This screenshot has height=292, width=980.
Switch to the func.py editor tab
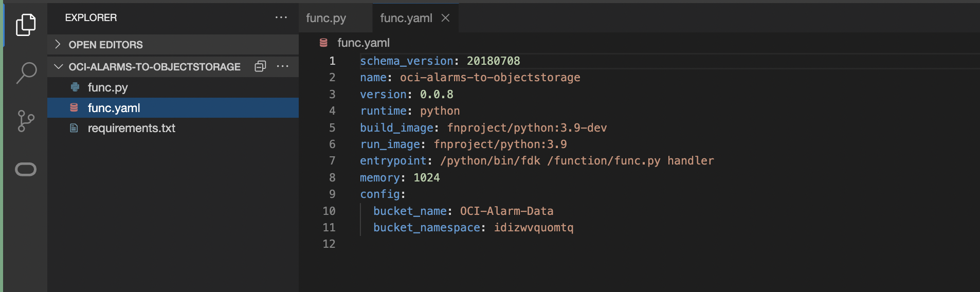tap(326, 18)
